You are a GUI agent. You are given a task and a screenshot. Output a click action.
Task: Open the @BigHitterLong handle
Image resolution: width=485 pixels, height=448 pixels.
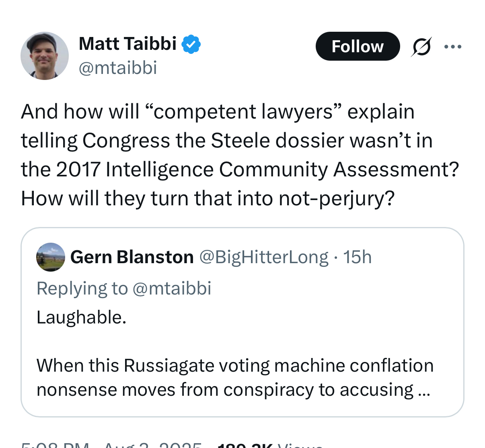(x=264, y=257)
